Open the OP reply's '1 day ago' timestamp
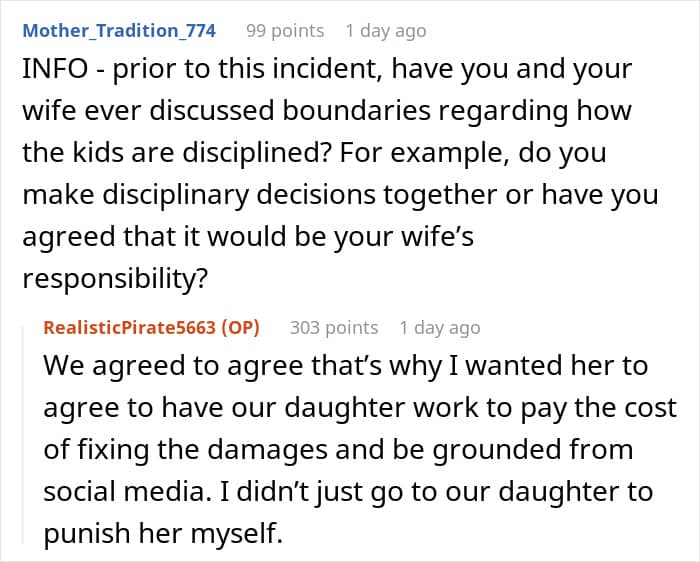 coord(440,328)
